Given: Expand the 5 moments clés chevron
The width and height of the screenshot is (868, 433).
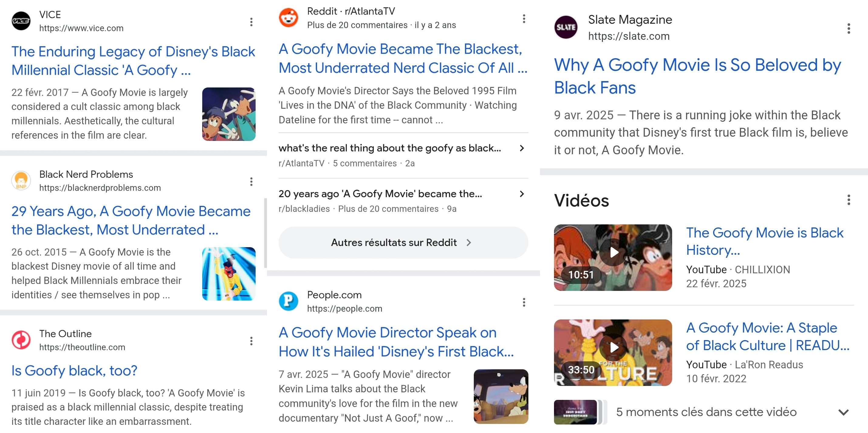Looking at the screenshot, I should 843,412.
